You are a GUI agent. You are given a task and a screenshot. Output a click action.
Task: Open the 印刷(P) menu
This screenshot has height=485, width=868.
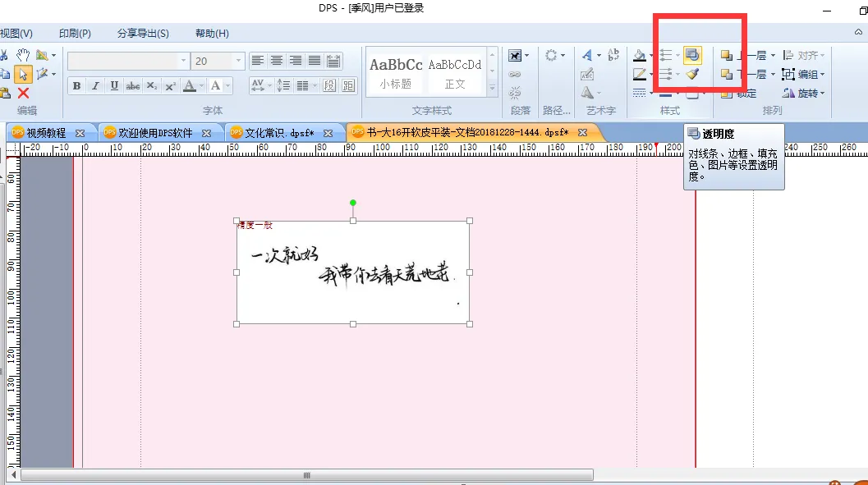[x=75, y=33]
